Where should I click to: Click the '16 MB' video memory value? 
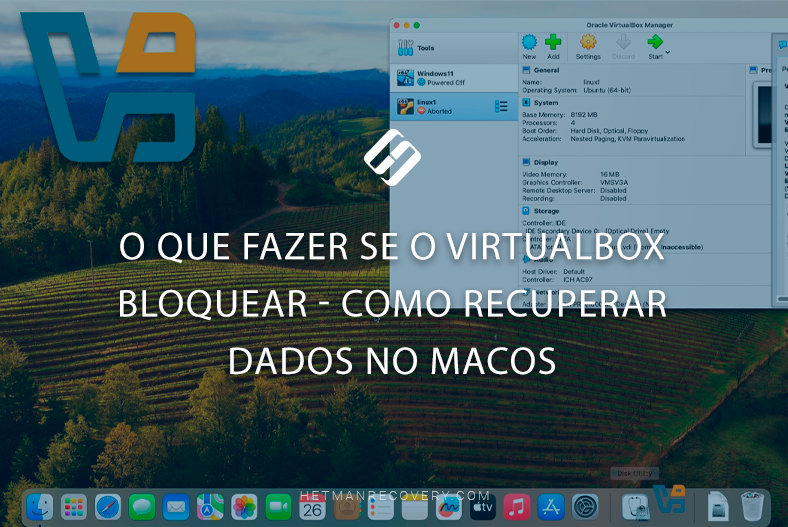[x=610, y=174]
